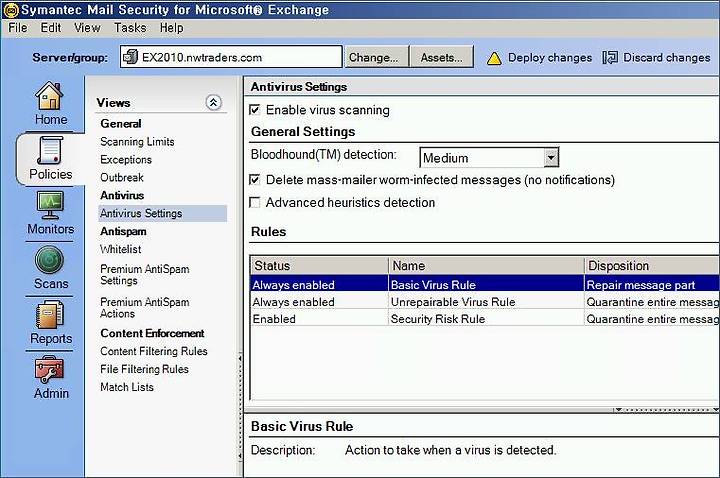Sort rules by Name column header
Screen dimensions: 720x478
[486, 265]
